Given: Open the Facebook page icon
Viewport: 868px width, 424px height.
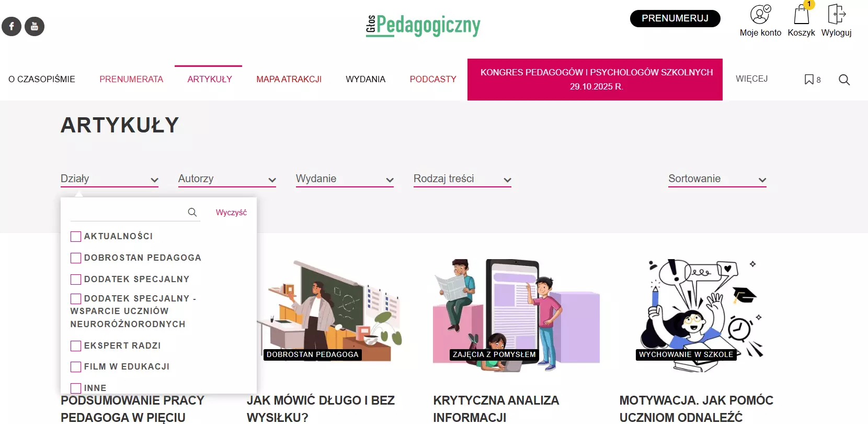Looking at the screenshot, I should [12, 26].
